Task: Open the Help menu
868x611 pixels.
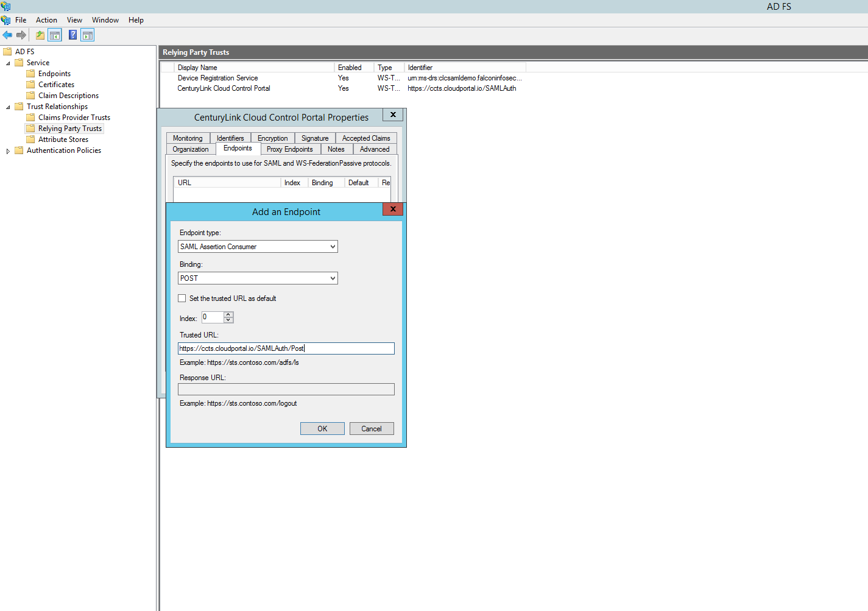Action: pos(136,20)
